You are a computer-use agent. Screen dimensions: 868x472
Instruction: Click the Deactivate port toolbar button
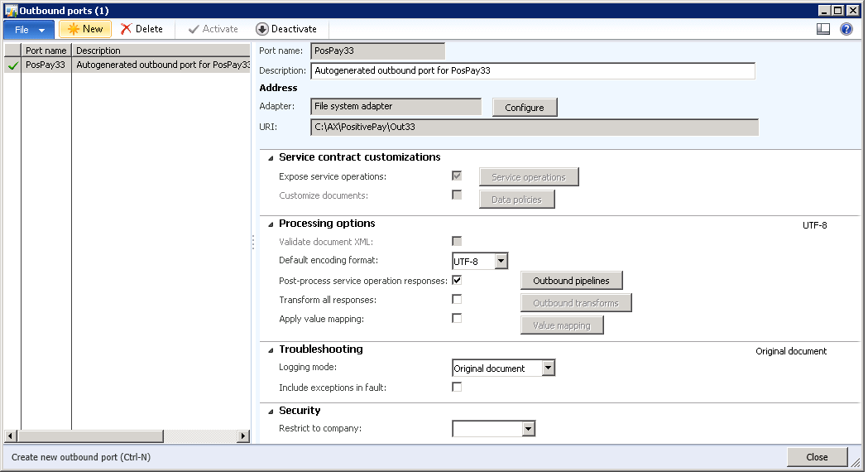[x=286, y=29]
